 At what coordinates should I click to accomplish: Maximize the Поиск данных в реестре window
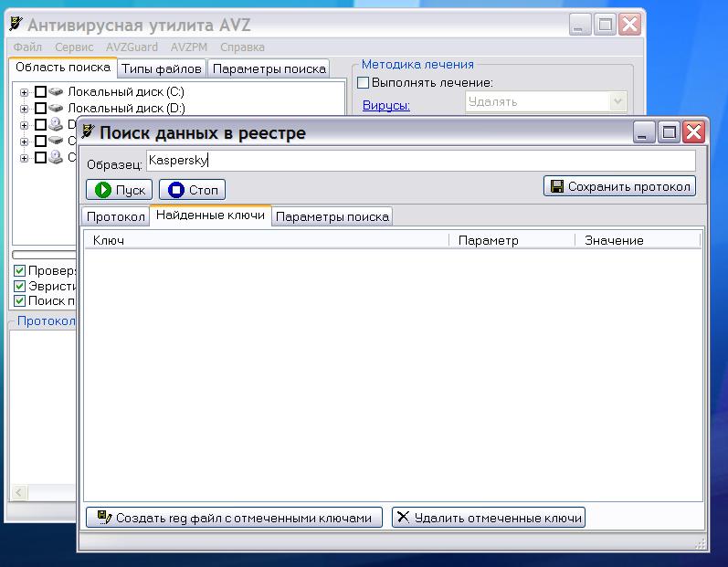669,132
